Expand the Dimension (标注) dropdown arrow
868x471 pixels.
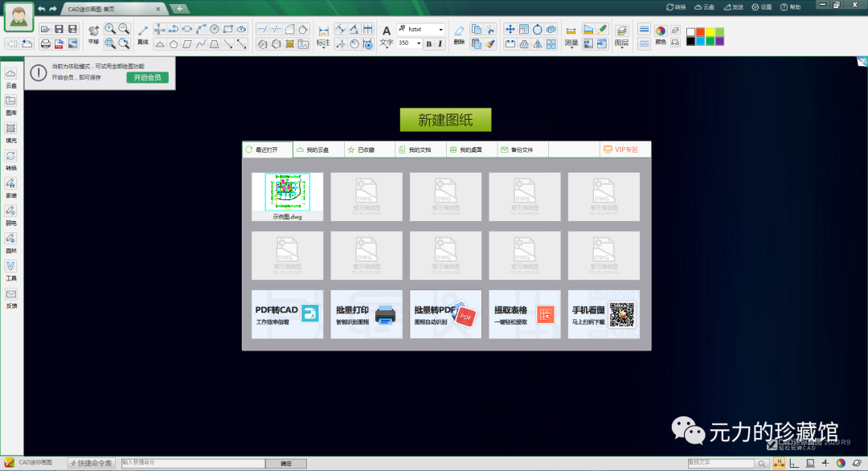pyautogui.click(x=323, y=49)
